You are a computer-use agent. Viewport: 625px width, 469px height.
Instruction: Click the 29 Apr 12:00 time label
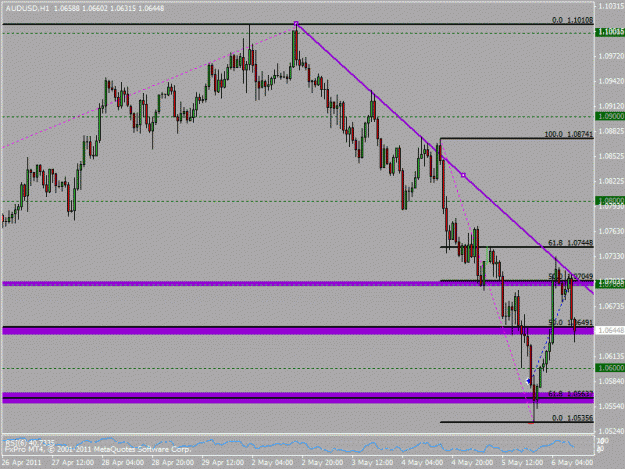coord(223,462)
